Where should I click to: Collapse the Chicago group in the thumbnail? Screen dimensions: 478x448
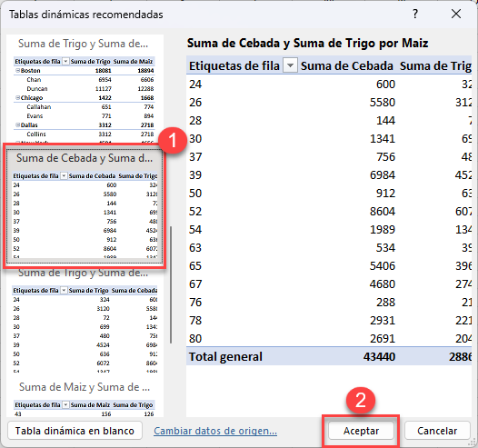point(17,97)
